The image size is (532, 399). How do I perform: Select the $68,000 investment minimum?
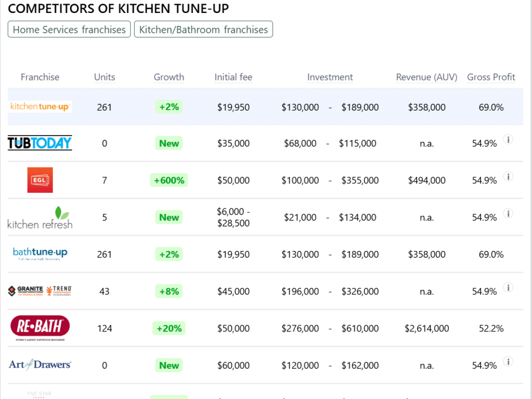(x=300, y=143)
